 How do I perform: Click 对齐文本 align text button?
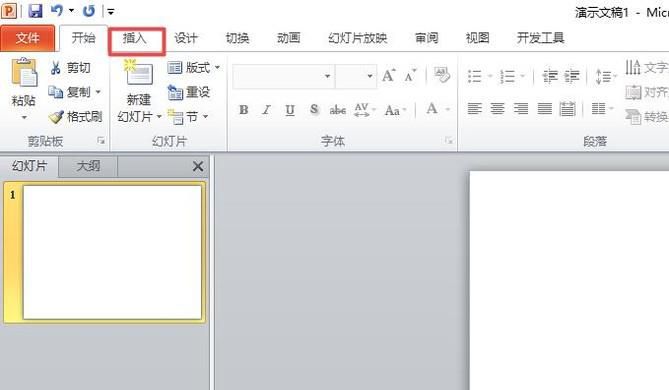click(647, 92)
